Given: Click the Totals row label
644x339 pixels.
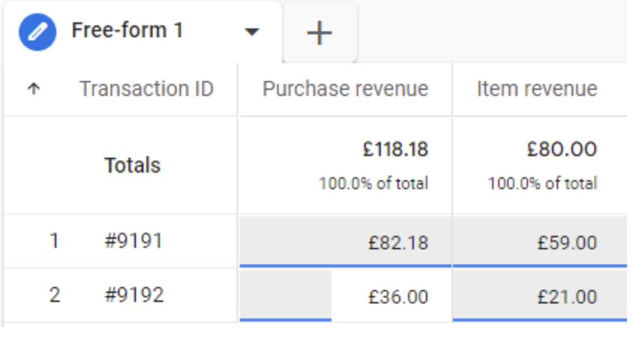Looking at the screenshot, I should (x=132, y=165).
